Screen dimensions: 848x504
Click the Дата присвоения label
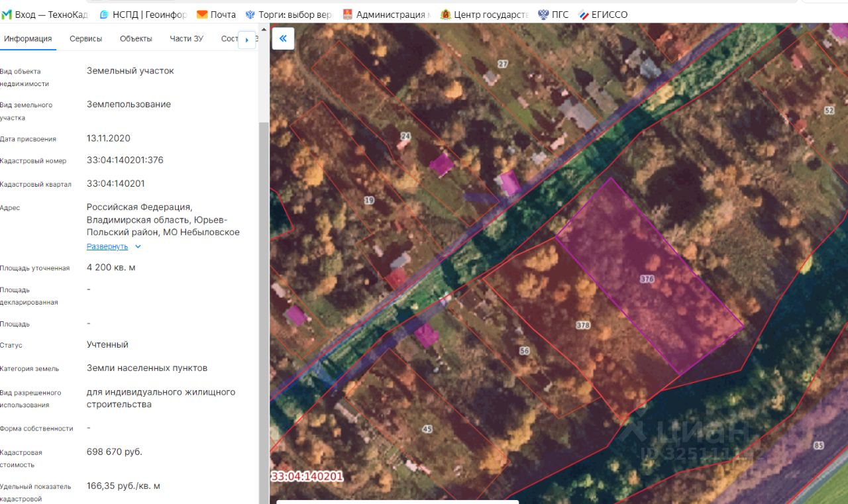[28, 139]
